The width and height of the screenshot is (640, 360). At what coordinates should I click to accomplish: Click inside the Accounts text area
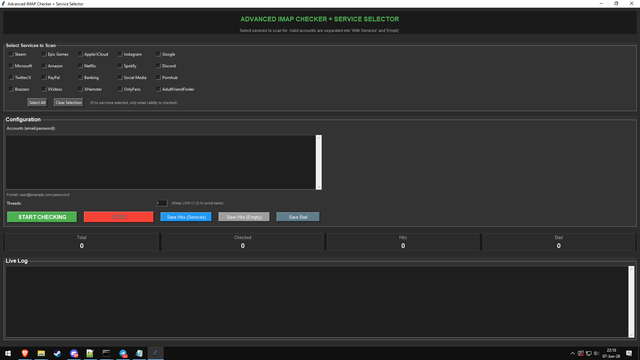coord(161,162)
